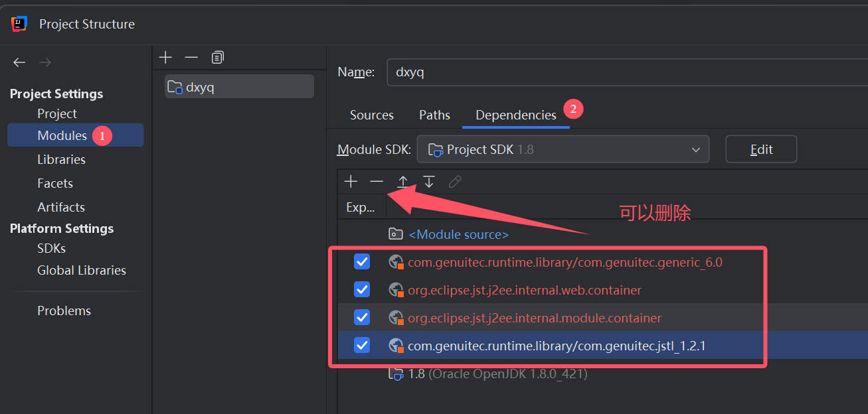Open the Problems section
The width and height of the screenshot is (868, 414).
coord(64,310)
